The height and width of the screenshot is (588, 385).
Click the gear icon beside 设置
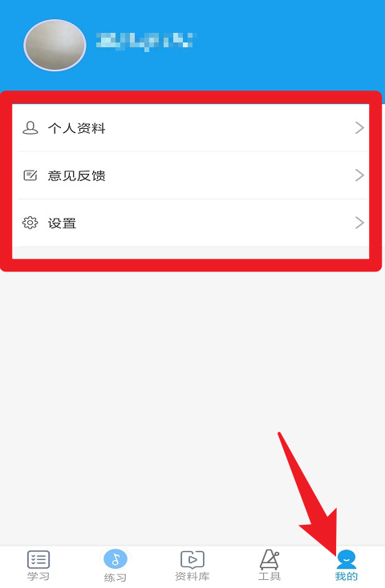click(30, 223)
